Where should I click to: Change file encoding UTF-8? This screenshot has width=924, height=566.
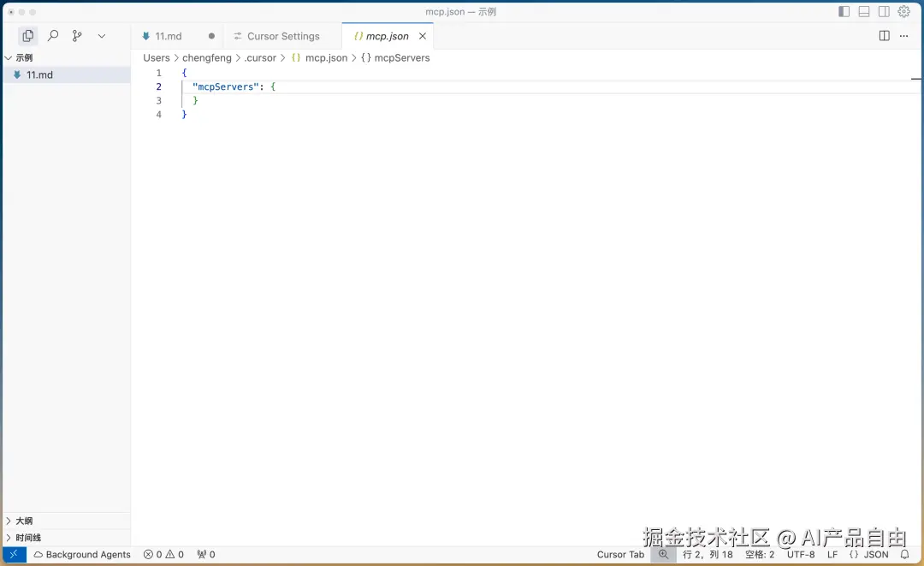[x=801, y=555]
